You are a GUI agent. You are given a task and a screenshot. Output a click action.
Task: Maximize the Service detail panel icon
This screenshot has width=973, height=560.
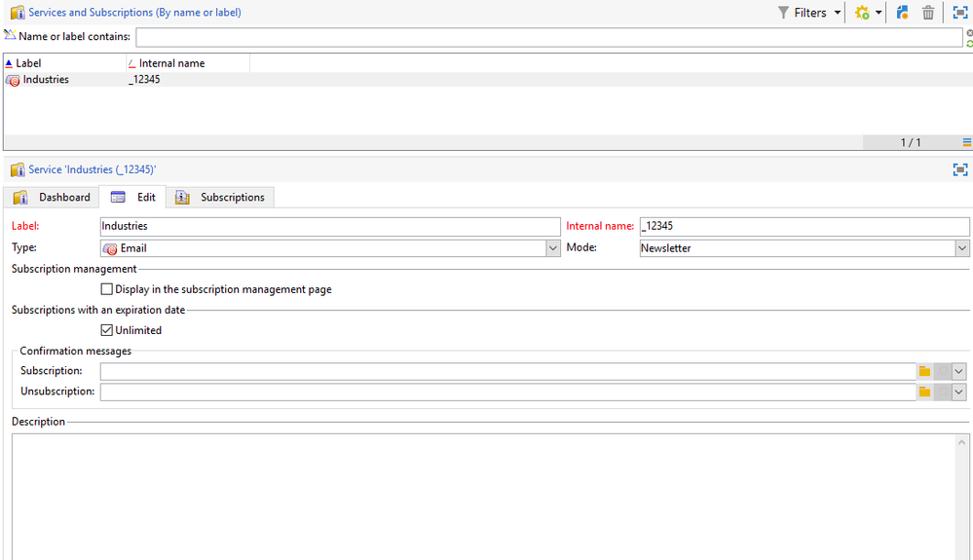[x=960, y=169]
